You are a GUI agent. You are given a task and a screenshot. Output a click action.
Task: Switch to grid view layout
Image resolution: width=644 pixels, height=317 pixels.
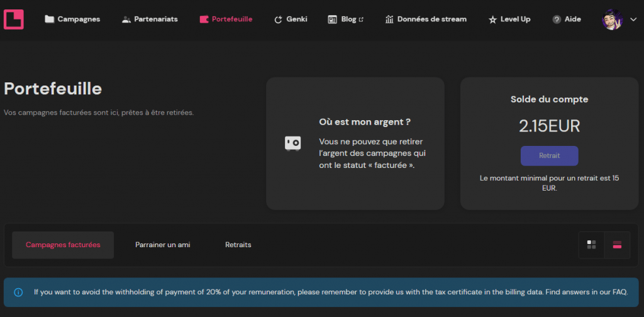(x=591, y=245)
